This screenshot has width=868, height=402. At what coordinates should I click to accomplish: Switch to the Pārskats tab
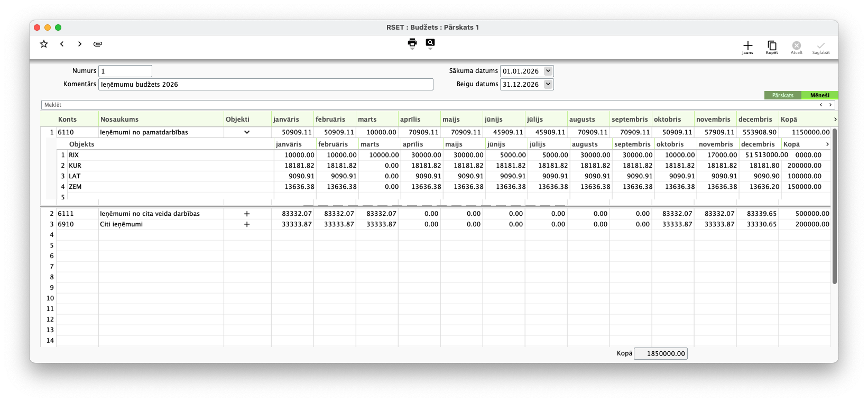pos(782,95)
